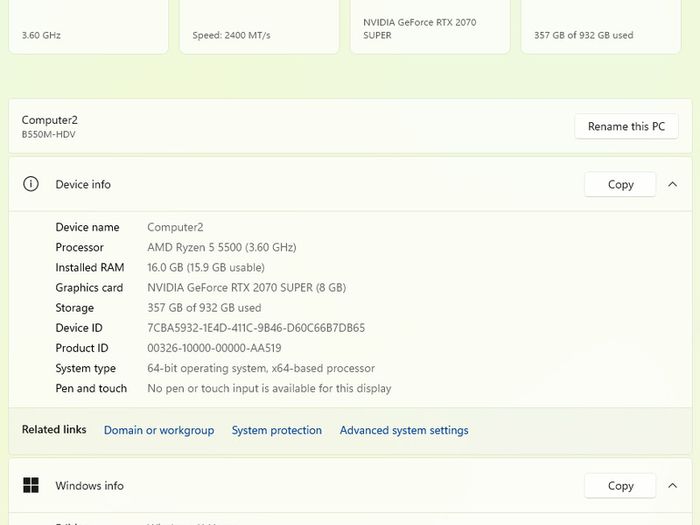Click the No pen or touch input text

click(x=269, y=388)
